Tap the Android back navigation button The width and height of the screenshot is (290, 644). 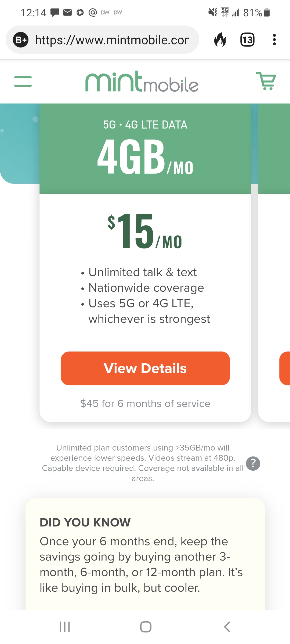(x=227, y=627)
